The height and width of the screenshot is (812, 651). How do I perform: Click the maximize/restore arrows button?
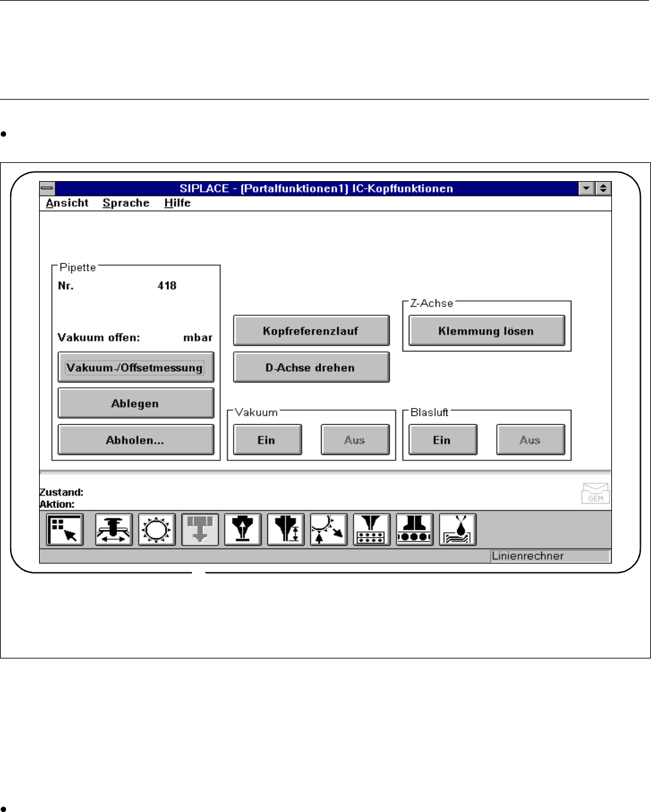coord(603,189)
